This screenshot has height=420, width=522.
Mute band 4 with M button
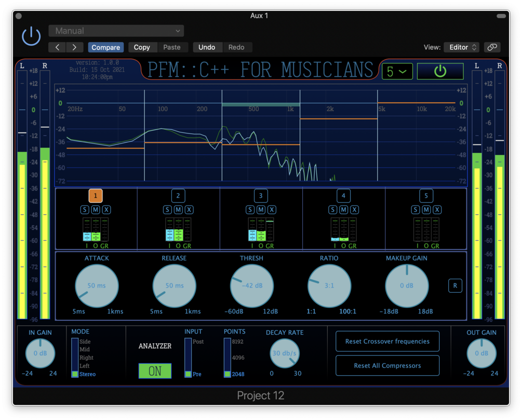[343, 210]
